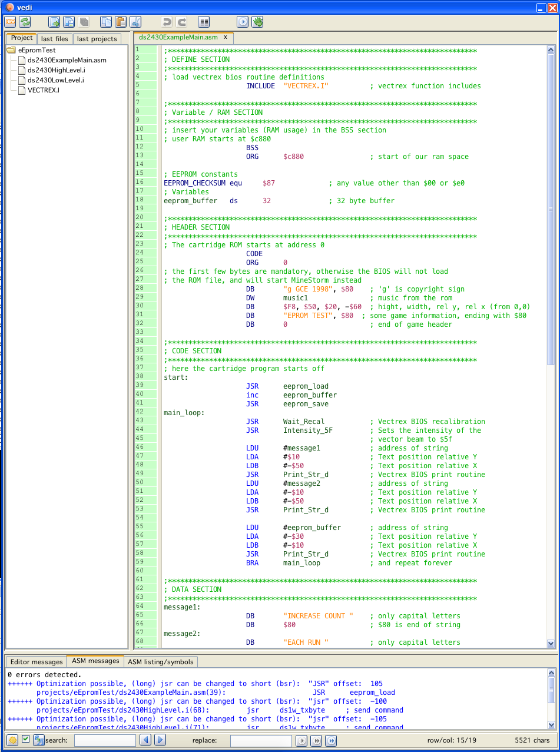Click the search next arrow button
Image resolution: width=560 pixels, height=752 pixels.
click(x=160, y=740)
